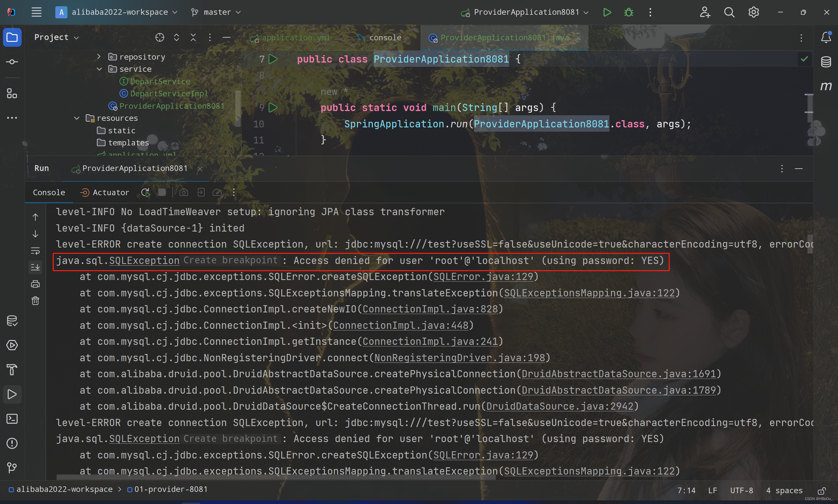Open DruidDataSource.java:2942 link
The height and width of the screenshot is (504, 838).
click(560, 406)
